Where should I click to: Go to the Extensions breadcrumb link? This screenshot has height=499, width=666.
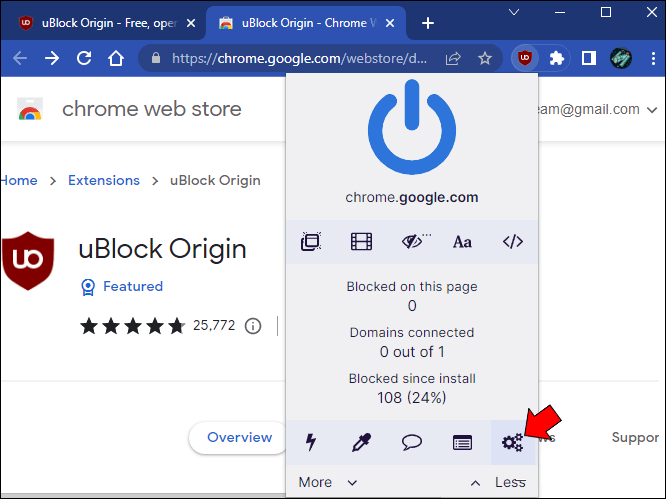click(104, 180)
